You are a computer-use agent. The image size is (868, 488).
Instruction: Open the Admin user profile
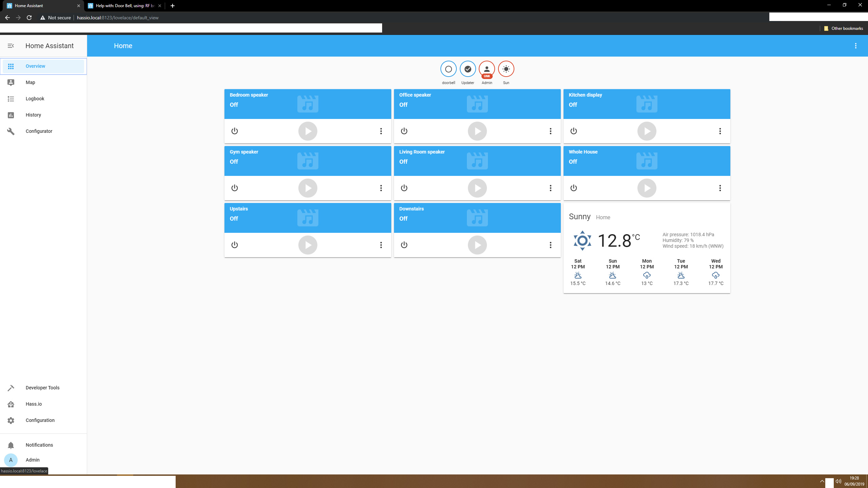[x=33, y=460]
